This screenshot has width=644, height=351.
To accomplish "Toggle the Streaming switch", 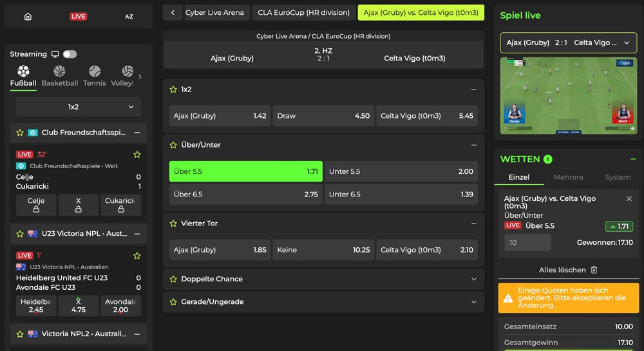I will tap(70, 54).
